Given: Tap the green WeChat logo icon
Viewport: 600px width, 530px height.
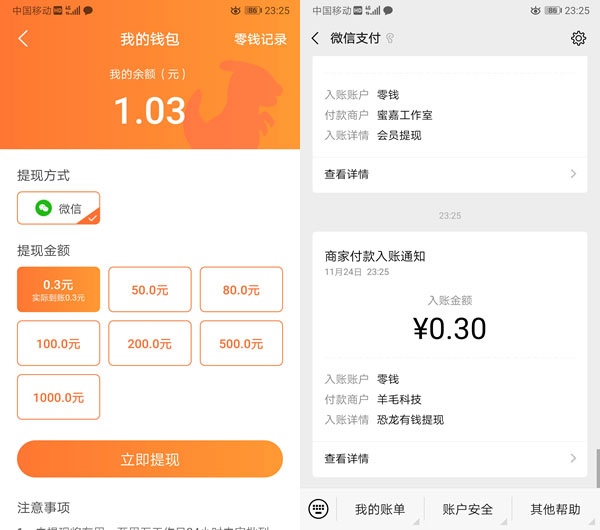Looking at the screenshot, I should tap(44, 208).
